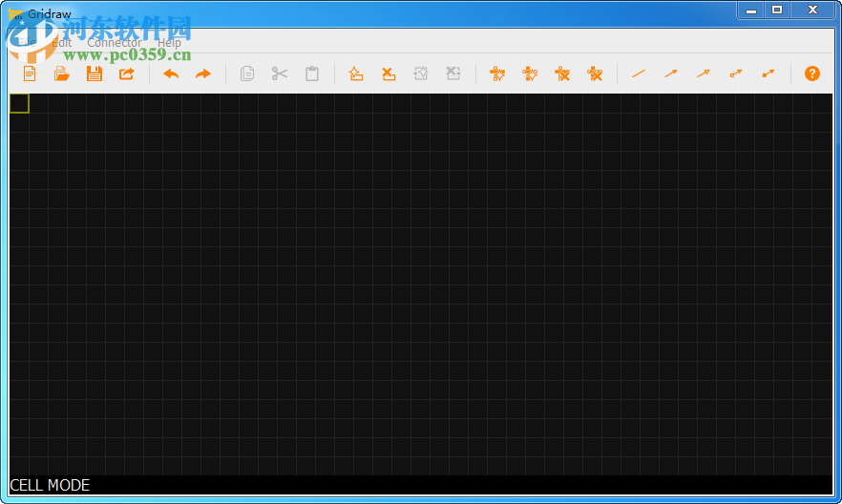Click the star icon with solid vertical bar

coord(530,73)
